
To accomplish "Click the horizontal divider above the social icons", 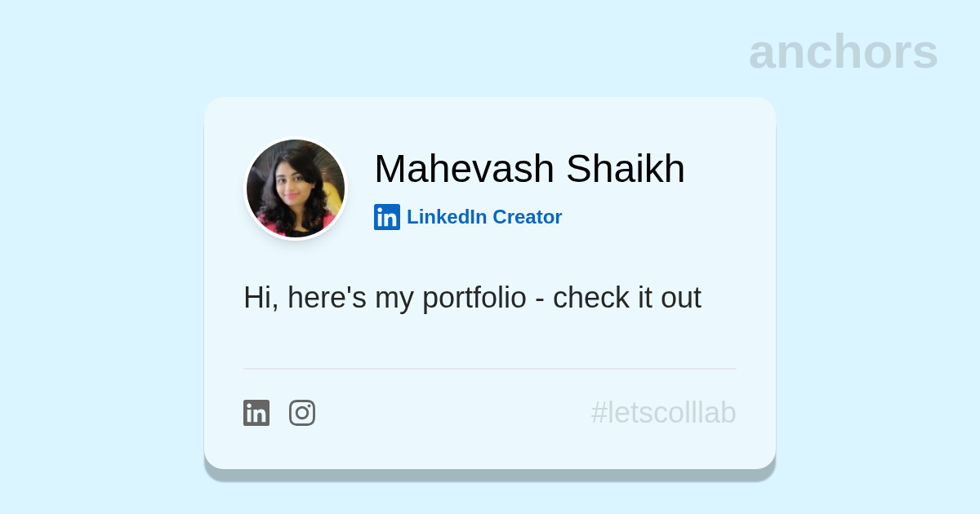I will [490, 369].
